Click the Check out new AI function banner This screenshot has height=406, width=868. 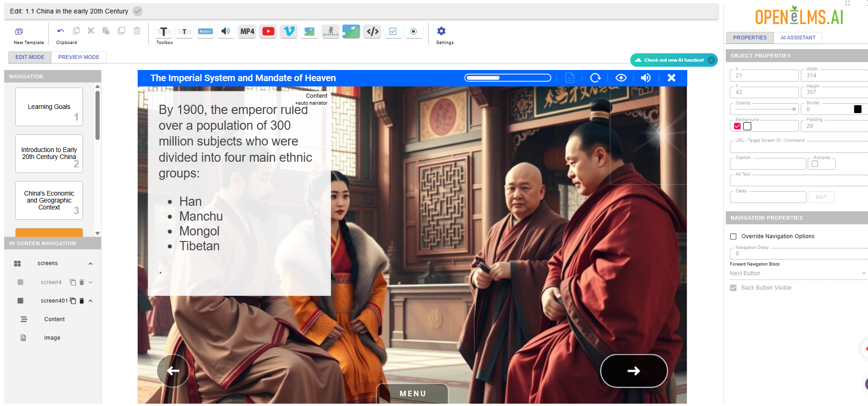[x=673, y=60]
